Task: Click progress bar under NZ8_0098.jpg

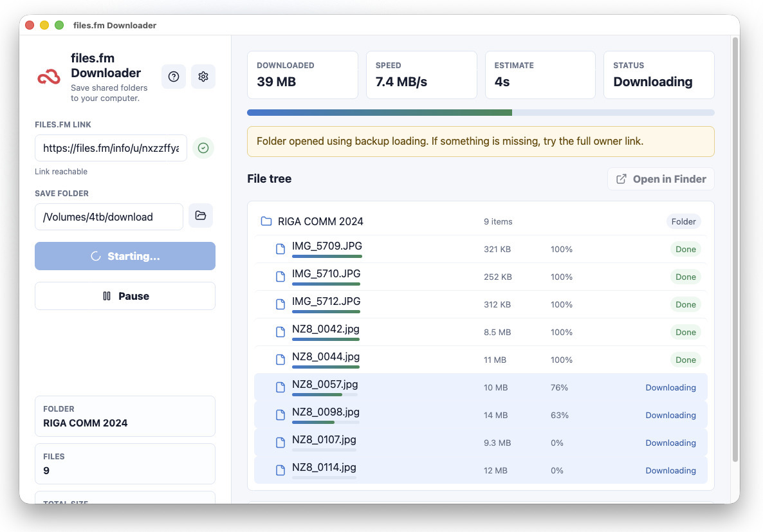Action: click(326, 423)
